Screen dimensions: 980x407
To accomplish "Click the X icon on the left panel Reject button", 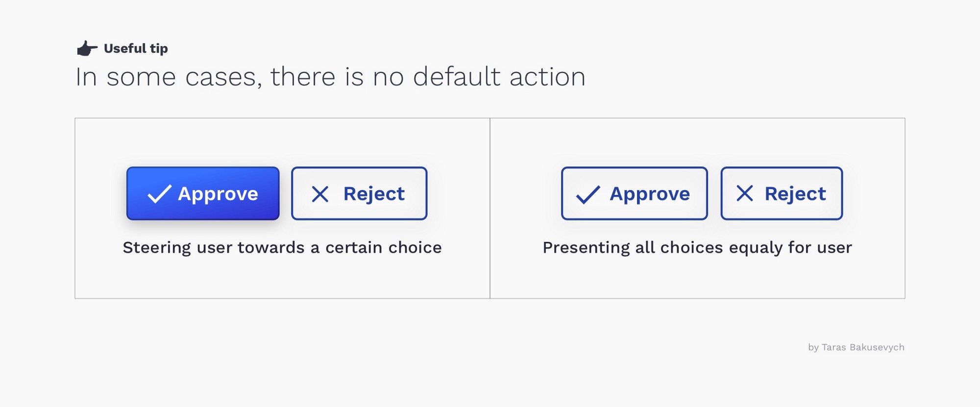I will click(320, 194).
